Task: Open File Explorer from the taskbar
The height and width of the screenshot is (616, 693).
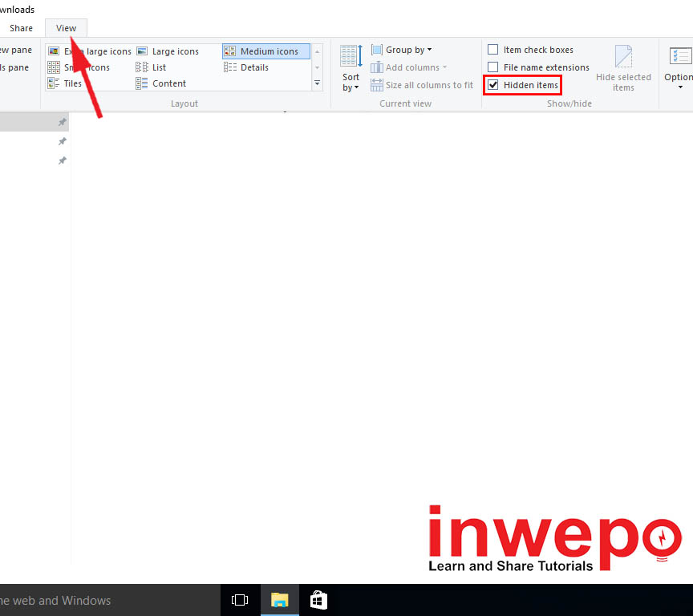Action: click(280, 600)
